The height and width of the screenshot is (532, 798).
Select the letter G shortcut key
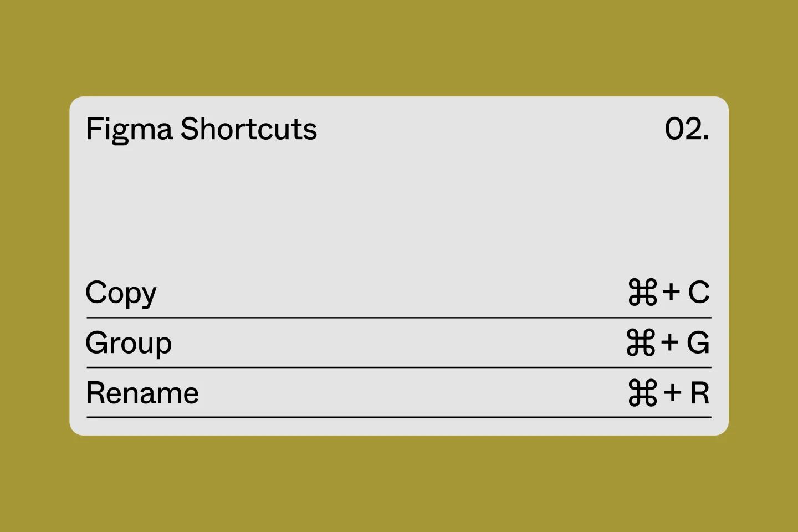(698, 342)
